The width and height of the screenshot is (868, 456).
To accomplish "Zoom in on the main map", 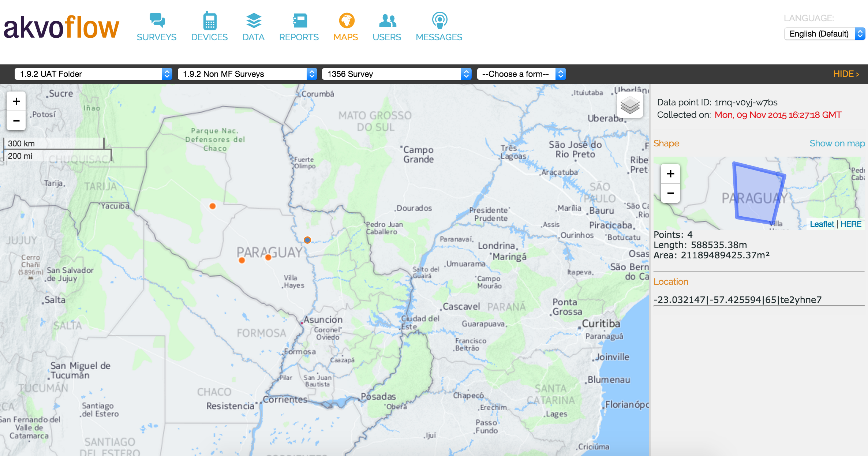I will [x=16, y=101].
